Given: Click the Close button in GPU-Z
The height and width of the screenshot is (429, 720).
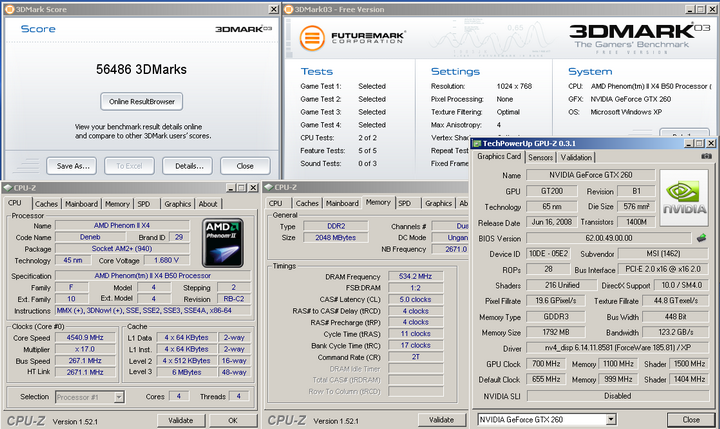Looking at the screenshot, I should [691, 419].
